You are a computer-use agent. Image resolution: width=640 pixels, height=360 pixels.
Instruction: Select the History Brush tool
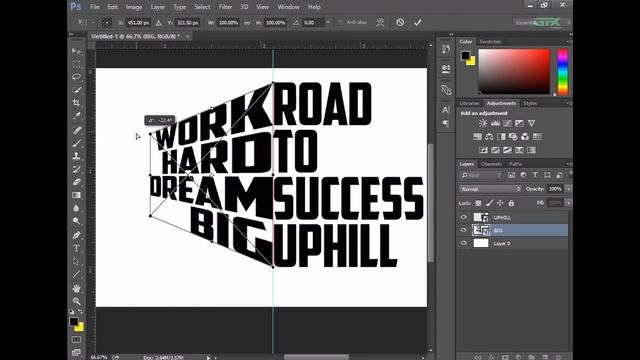76,169
